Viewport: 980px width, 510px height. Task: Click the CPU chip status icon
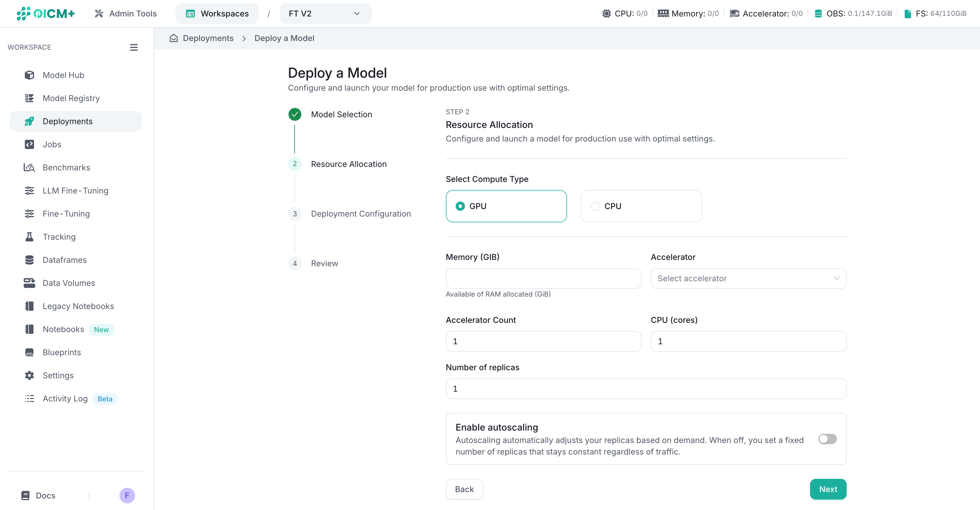pyautogui.click(x=606, y=13)
